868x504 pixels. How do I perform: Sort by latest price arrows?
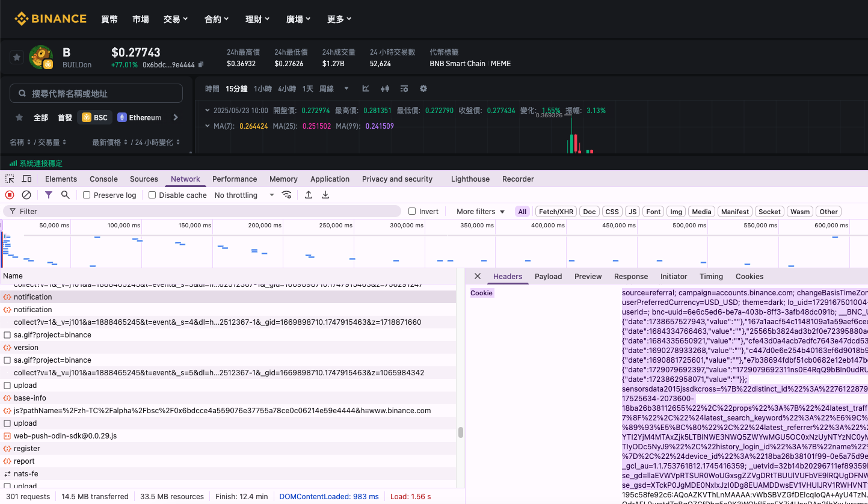click(127, 143)
